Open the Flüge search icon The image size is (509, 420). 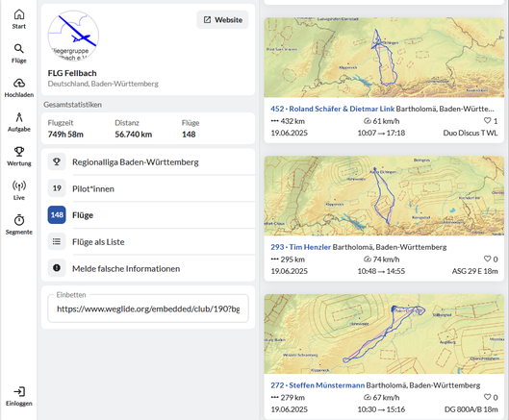19,49
